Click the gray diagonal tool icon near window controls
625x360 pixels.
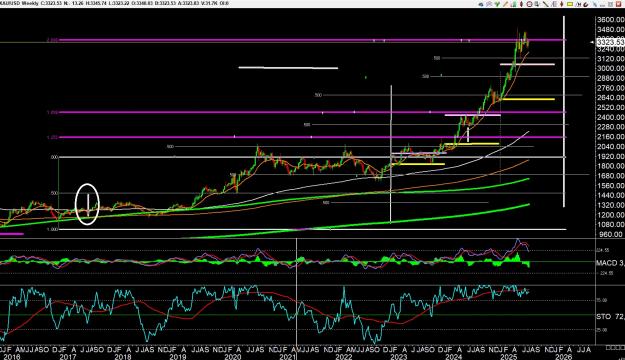coord(595,4)
